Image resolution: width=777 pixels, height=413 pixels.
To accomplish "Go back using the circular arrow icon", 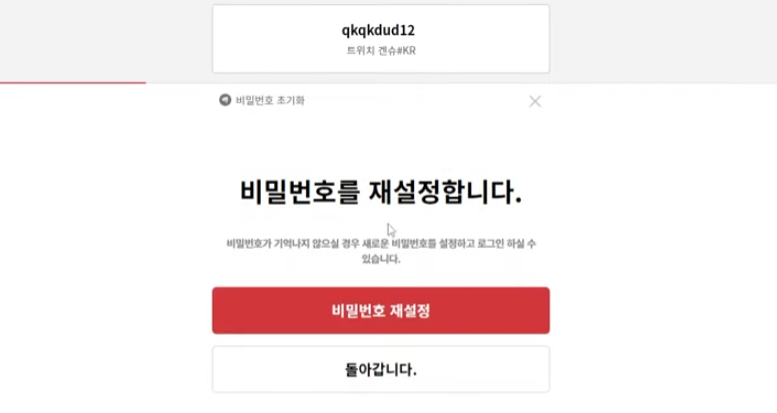I will [x=225, y=100].
